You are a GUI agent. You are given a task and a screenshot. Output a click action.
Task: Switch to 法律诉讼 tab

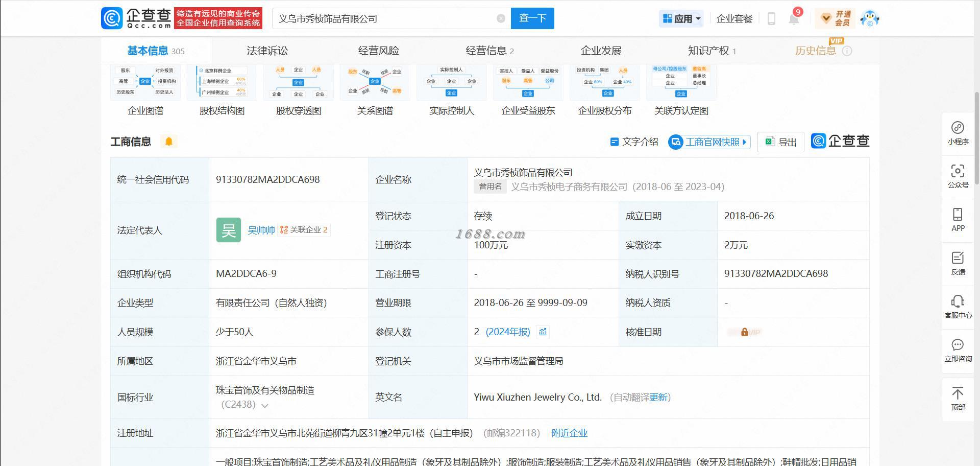click(267, 51)
